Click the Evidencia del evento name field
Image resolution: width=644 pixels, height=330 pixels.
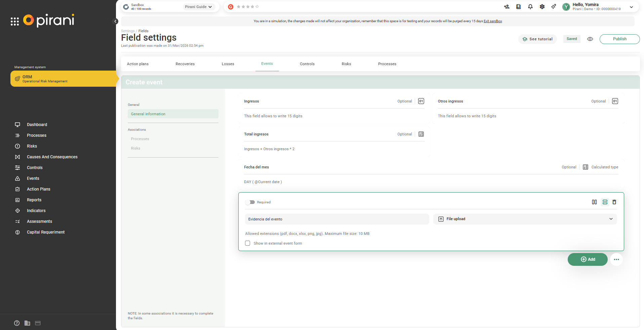pyautogui.click(x=336, y=219)
